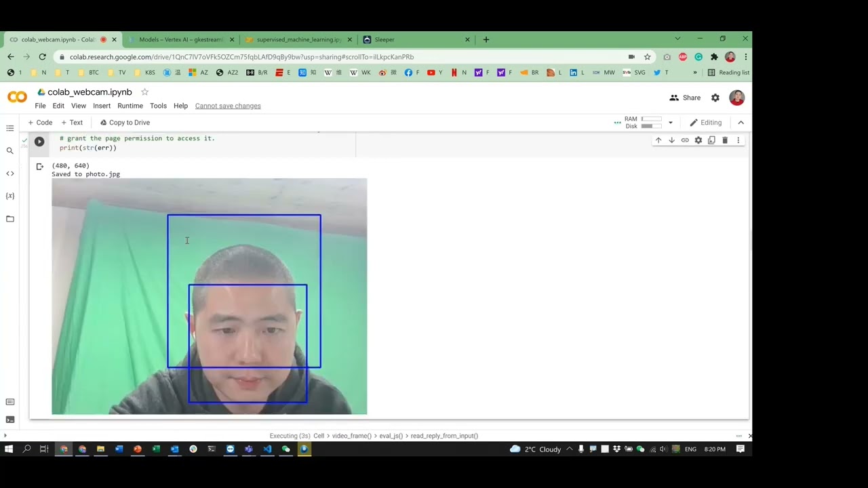The image size is (868, 488).
Task: Open the Edit menu
Action: coord(58,106)
